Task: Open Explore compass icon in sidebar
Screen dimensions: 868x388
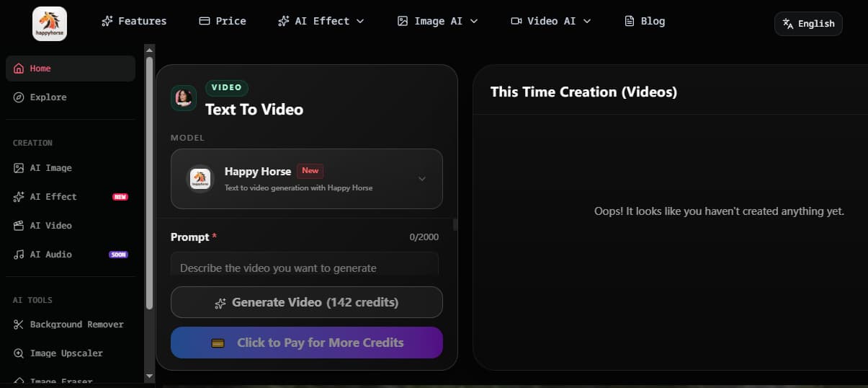Action: click(19, 97)
